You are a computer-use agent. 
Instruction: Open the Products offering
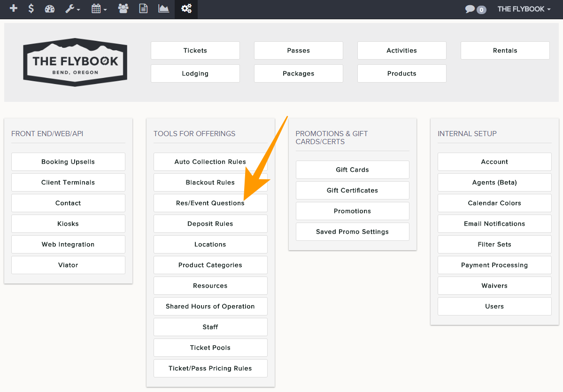[402, 74]
